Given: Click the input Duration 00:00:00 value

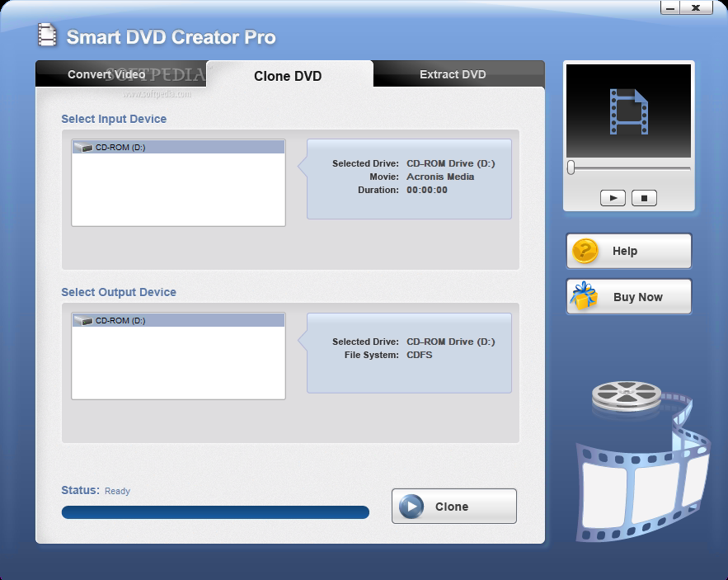Looking at the screenshot, I should [x=427, y=190].
